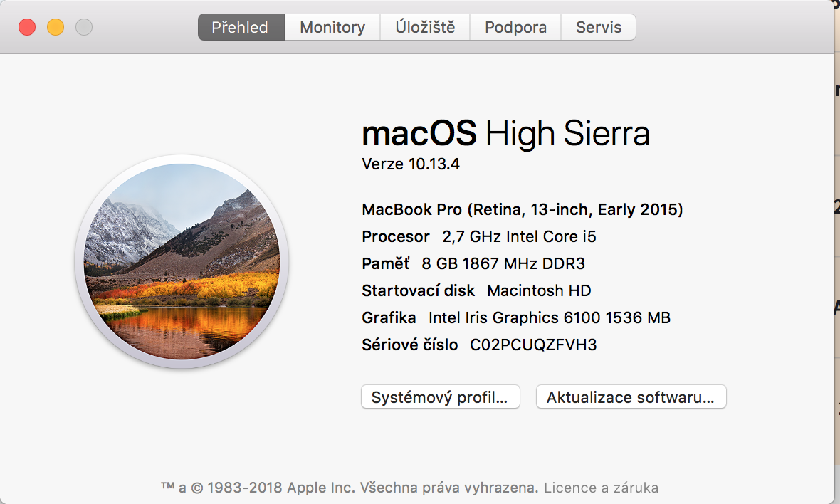Screen dimensions: 840x504
Task: Show the Servis tab
Action: (x=599, y=28)
